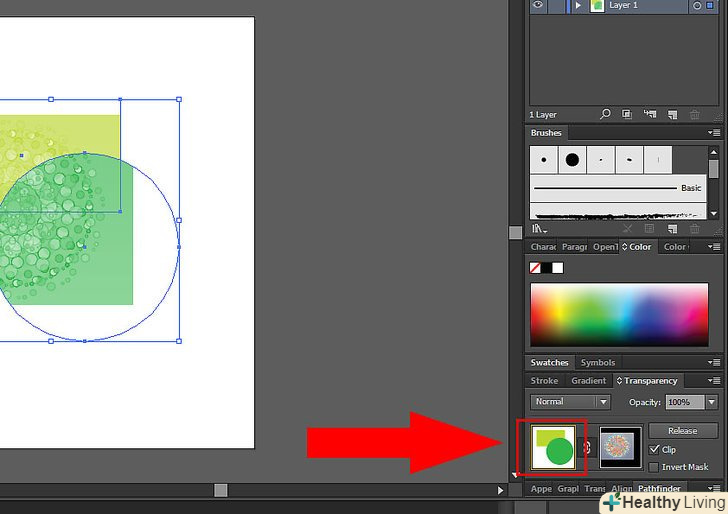
Task: Click the Locate Object magnifier icon
Action: [605, 115]
